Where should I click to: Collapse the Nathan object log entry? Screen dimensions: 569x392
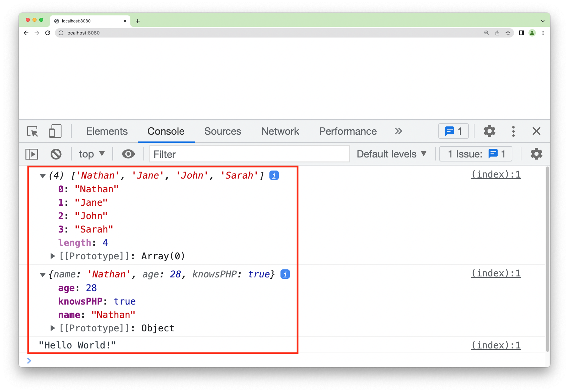tap(42, 274)
